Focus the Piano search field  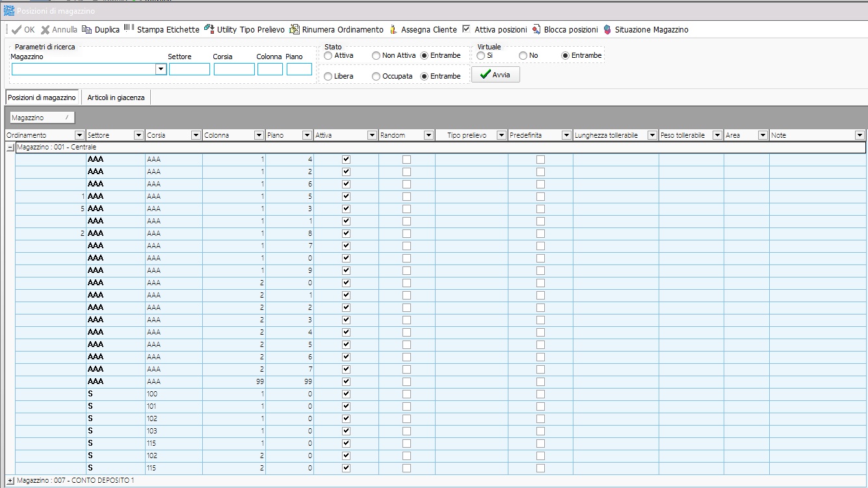[x=299, y=70]
